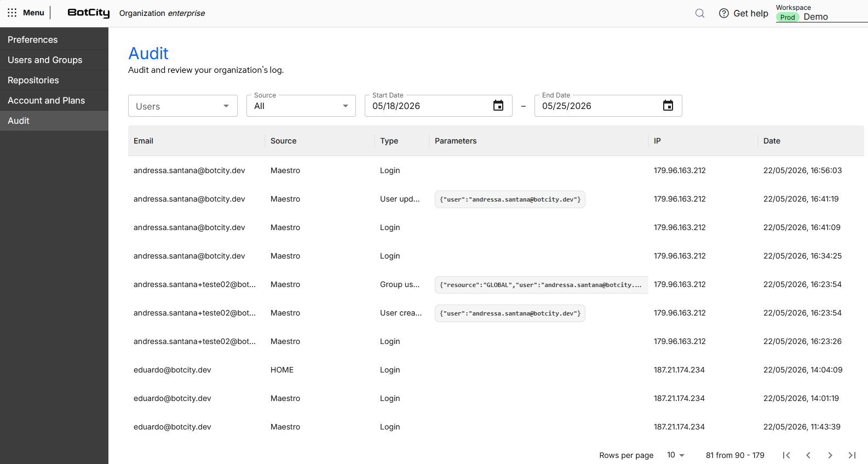Open the Start Date calendar picker
Viewport: 868px width, 464px height.
[498, 106]
